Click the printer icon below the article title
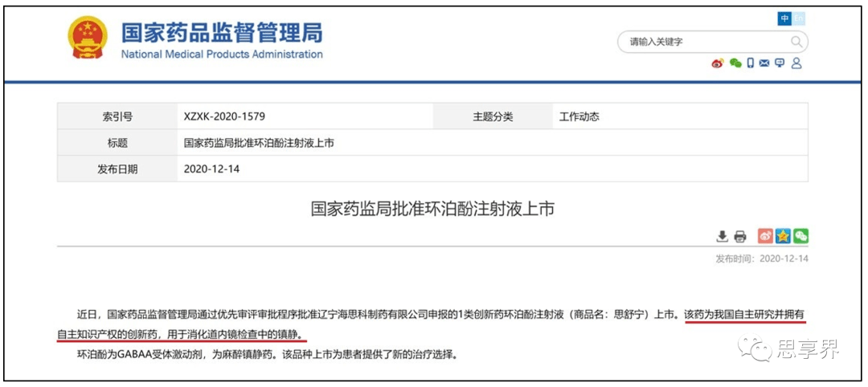The image size is (868, 387). pos(740,237)
